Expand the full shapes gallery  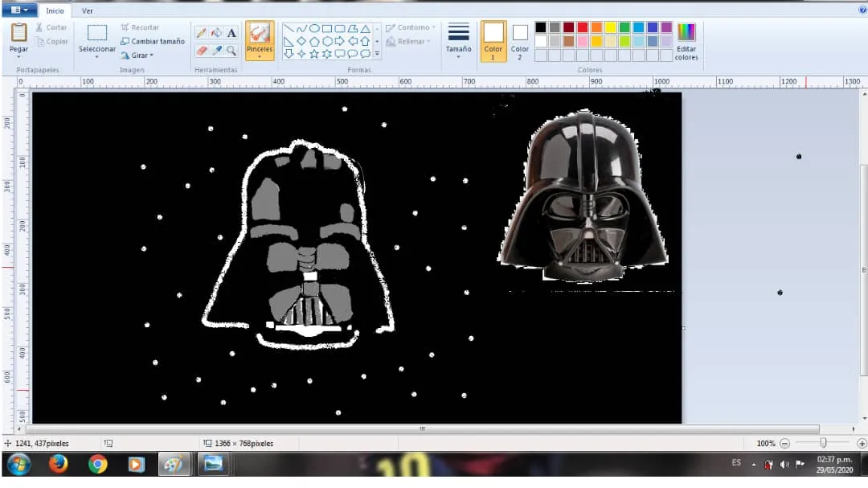pos(377,54)
